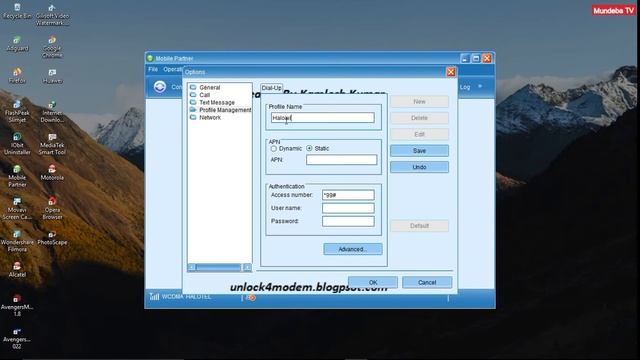The width and height of the screenshot is (640, 360).
Task: Open the Alcatel desktop shortcut
Action: 17,269
